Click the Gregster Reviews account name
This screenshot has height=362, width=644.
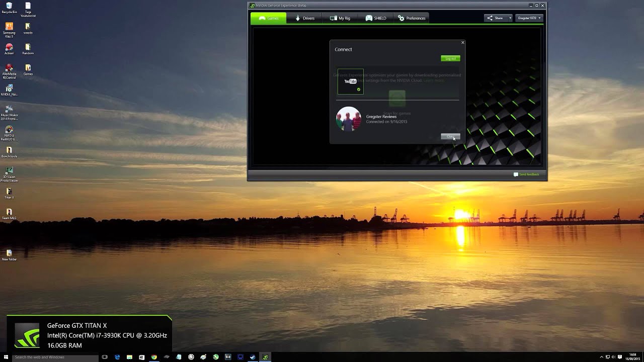(x=381, y=117)
